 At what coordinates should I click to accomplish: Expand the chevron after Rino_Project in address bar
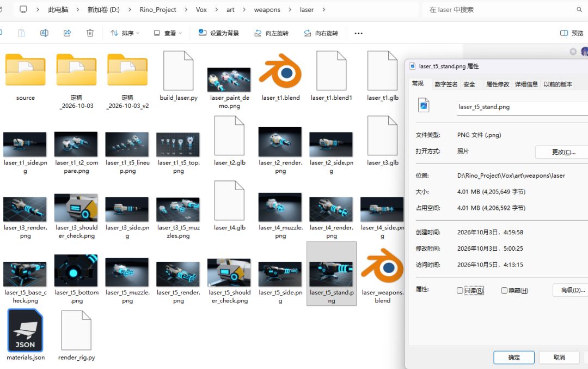[x=186, y=10]
